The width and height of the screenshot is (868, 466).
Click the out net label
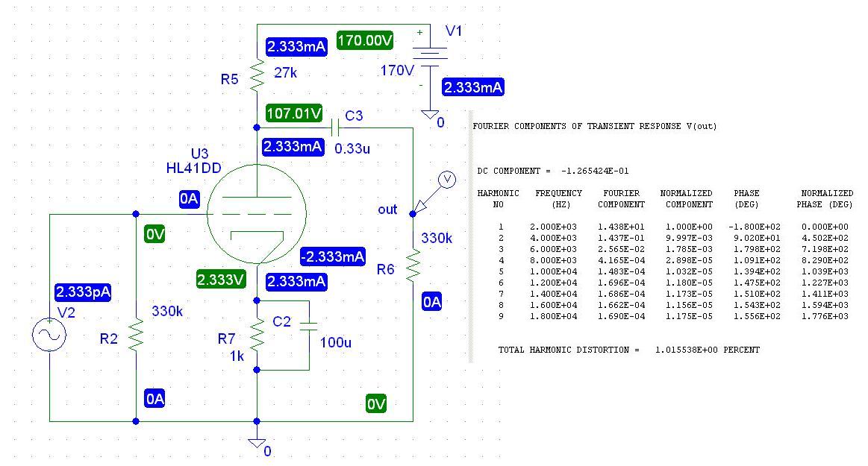(x=387, y=210)
